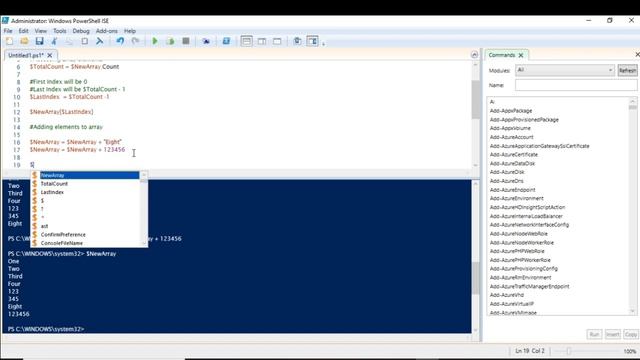Toggle the Show Command Add-on icon
This screenshot has width=640, height=360.
pyautogui.click(x=312, y=41)
